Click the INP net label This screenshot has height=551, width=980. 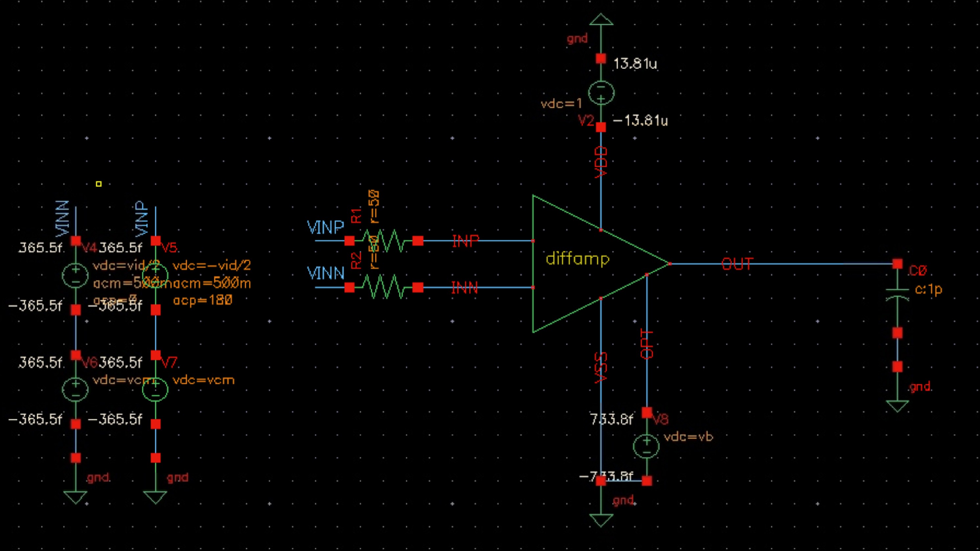[x=465, y=241]
